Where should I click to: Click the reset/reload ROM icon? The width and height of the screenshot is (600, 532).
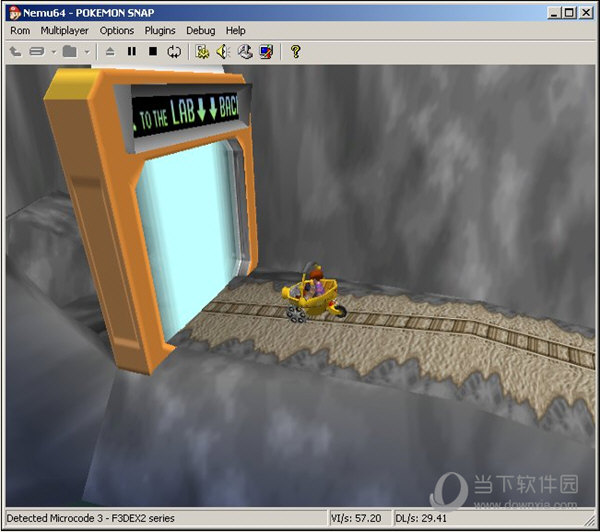[174, 51]
